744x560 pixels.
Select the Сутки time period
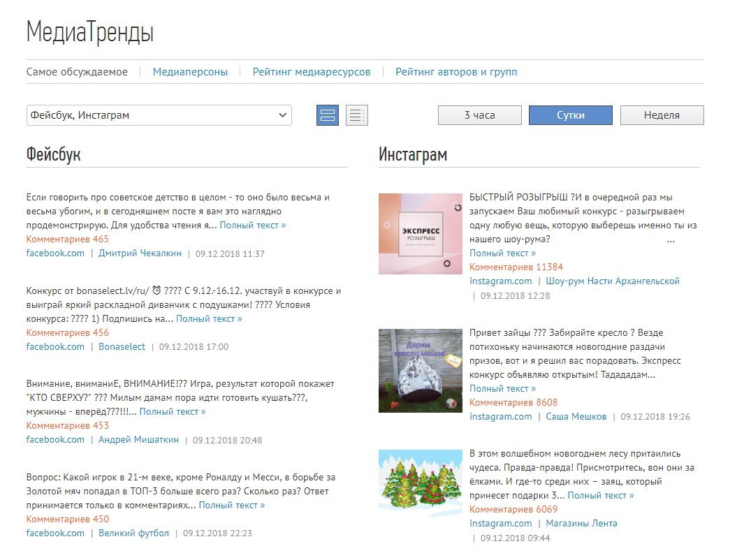tap(570, 115)
